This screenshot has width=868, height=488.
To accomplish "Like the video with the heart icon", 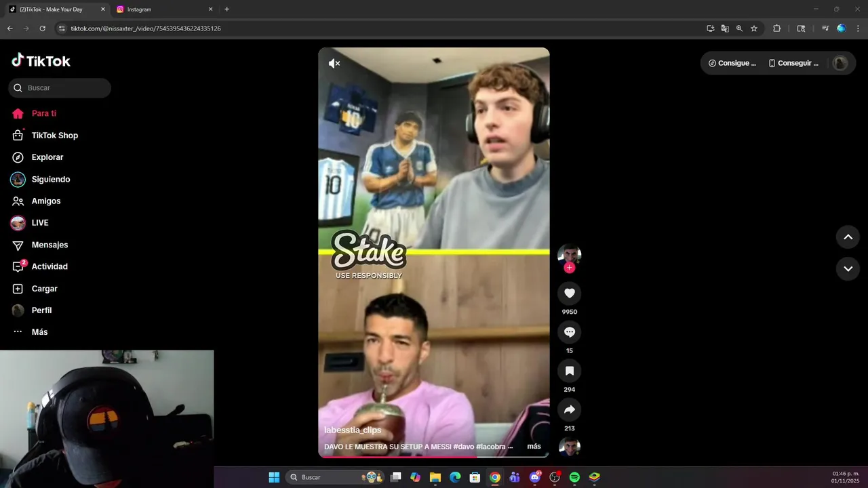I will (570, 293).
